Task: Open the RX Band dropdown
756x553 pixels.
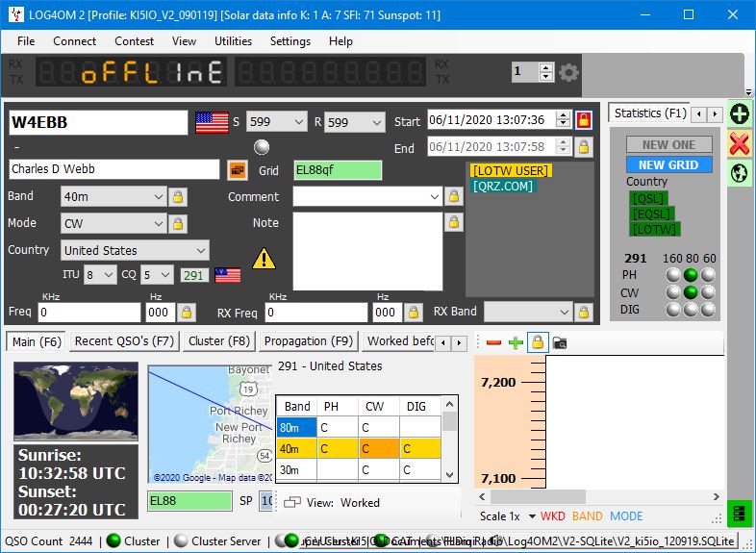Action: (565, 313)
